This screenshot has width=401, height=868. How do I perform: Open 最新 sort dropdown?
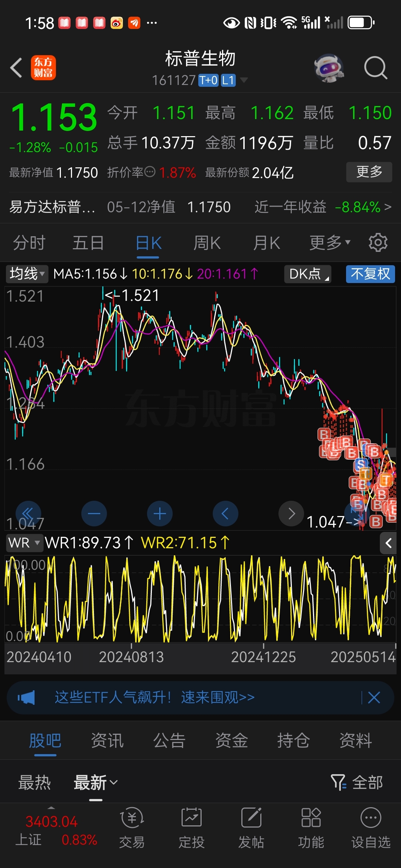point(95,783)
